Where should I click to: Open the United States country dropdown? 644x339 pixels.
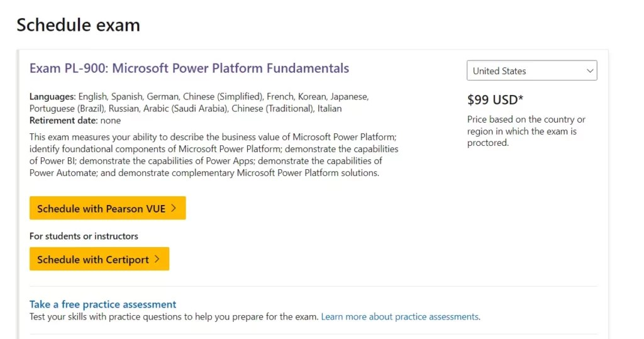coord(531,71)
